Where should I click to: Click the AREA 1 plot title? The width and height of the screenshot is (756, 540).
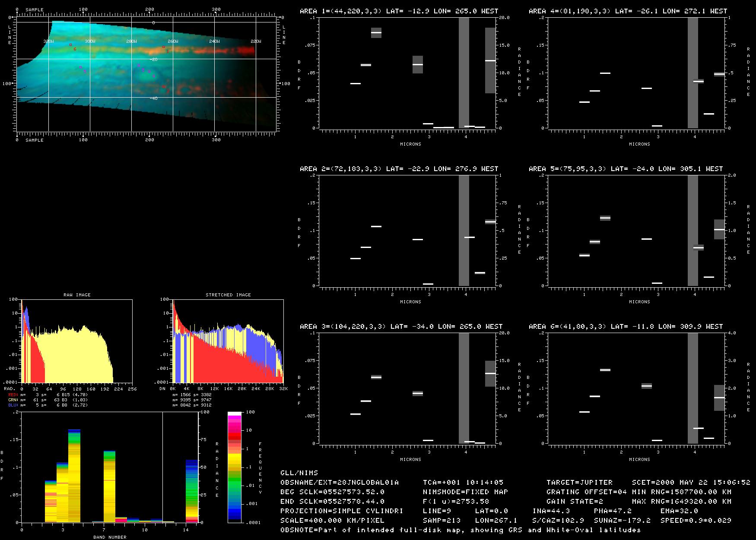tap(399, 11)
